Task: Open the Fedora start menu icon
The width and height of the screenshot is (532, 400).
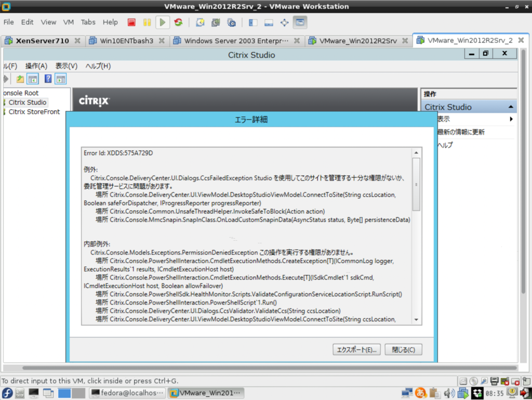Action: pyautogui.click(x=7, y=393)
